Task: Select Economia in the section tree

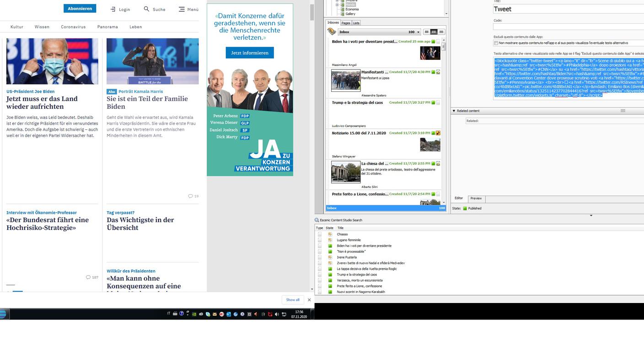Action: tap(352, 9)
